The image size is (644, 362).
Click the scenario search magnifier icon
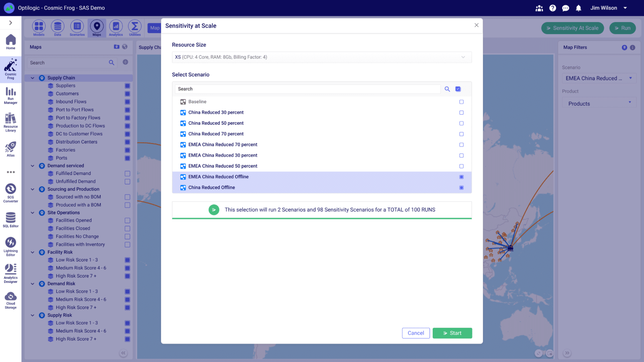447,89
